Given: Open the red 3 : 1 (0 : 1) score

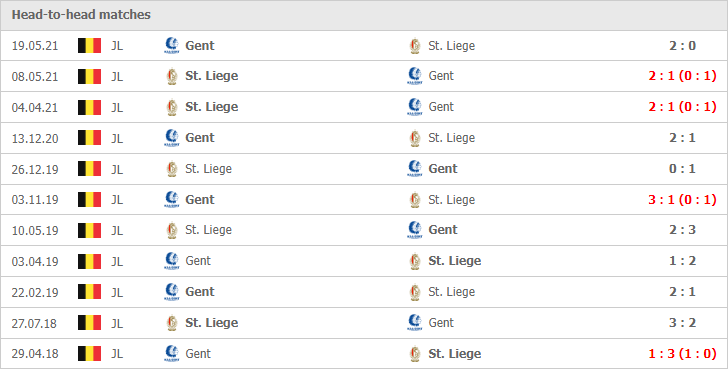Looking at the screenshot, I should 682,200.
